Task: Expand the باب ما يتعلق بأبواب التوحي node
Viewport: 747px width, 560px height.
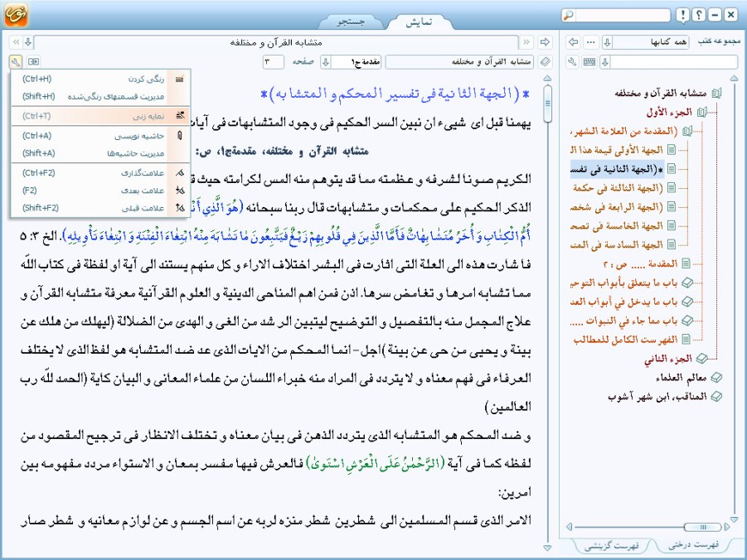Action: [686, 282]
